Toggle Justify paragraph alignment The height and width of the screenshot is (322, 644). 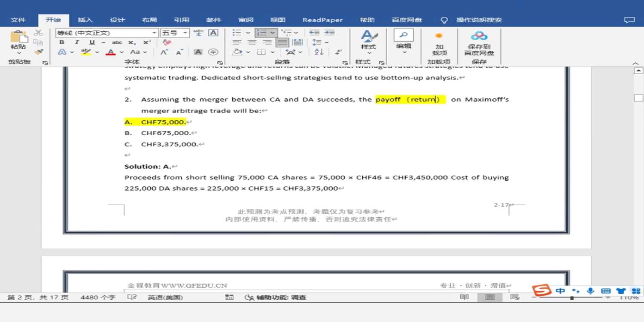(282, 42)
